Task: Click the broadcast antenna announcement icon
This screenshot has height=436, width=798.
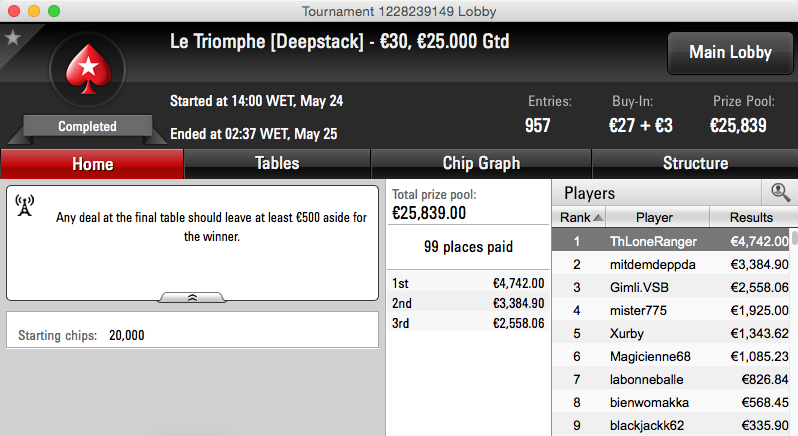Action: point(24,206)
